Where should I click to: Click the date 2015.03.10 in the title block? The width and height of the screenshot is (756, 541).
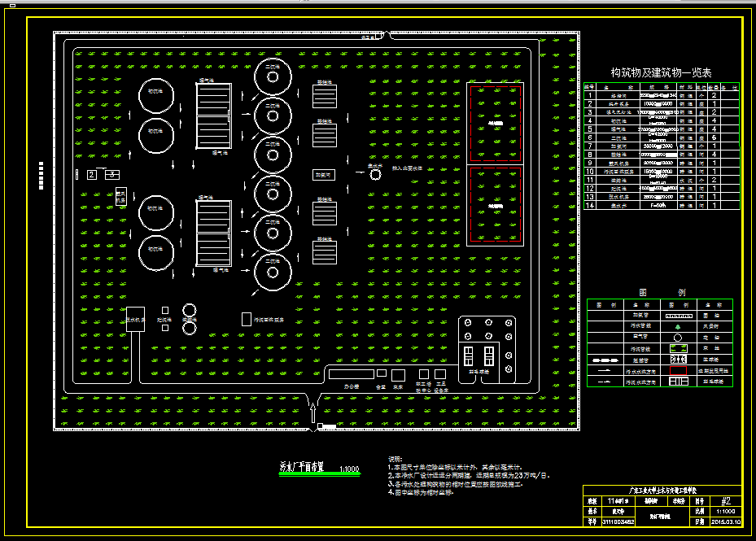point(725,521)
